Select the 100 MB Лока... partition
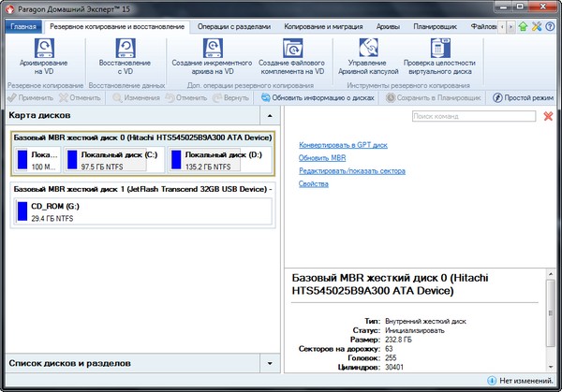The image size is (562, 392). pos(37,160)
